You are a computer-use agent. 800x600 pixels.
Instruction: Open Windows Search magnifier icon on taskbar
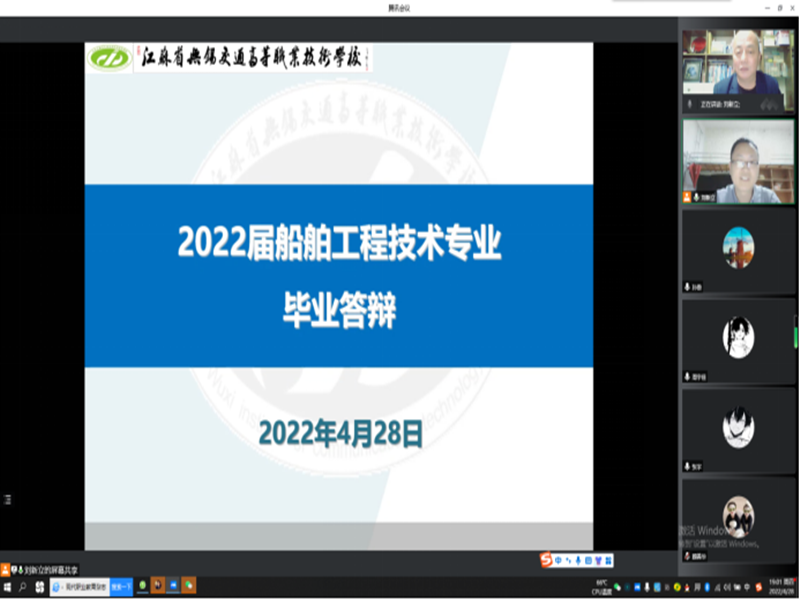pos(23,587)
